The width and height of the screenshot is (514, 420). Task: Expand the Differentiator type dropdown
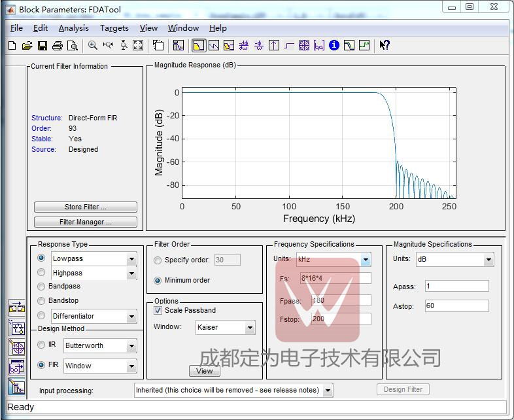point(132,317)
